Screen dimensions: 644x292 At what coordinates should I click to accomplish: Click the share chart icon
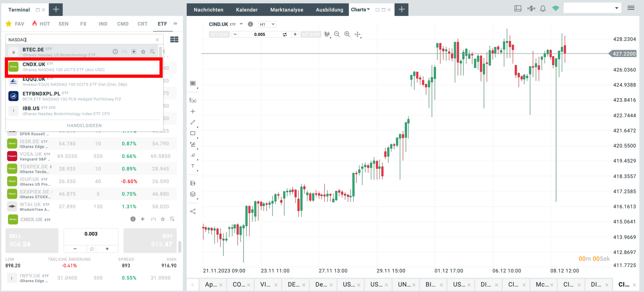193,212
